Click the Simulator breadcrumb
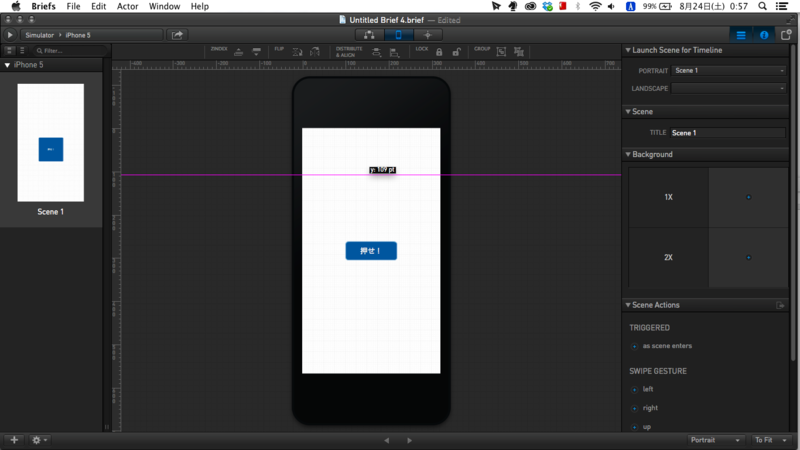 coord(39,35)
